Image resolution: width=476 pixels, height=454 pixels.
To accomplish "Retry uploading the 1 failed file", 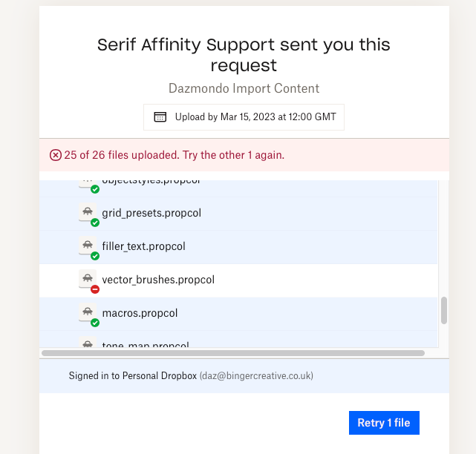I will [384, 423].
